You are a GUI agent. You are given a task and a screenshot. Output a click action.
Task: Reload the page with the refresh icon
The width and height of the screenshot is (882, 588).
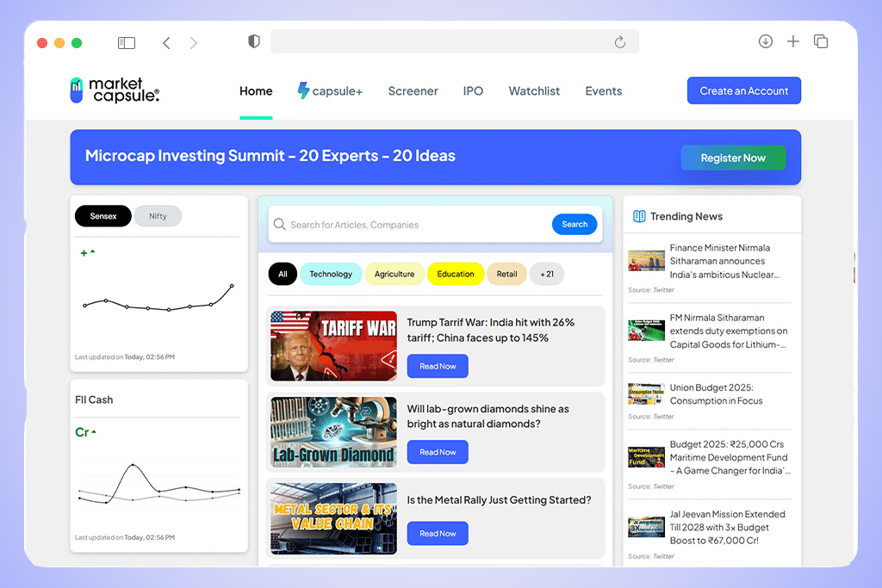click(x=619, y=42)
